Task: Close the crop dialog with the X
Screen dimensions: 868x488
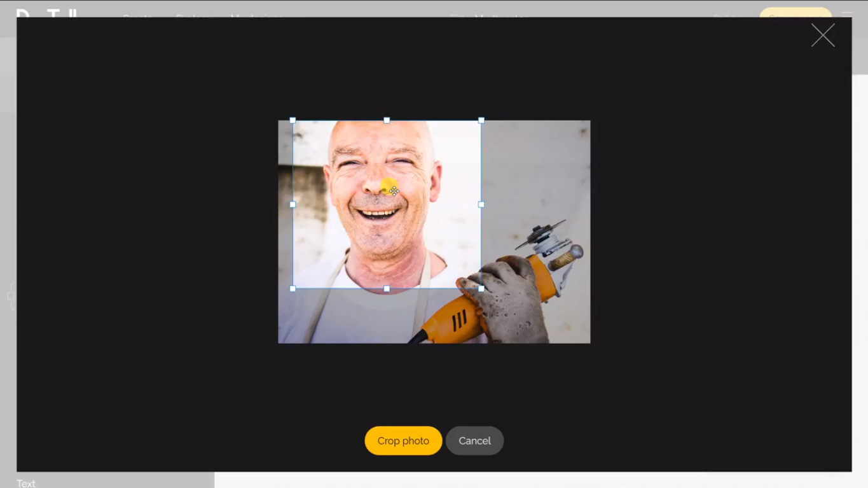Action: tap(823, 36)
